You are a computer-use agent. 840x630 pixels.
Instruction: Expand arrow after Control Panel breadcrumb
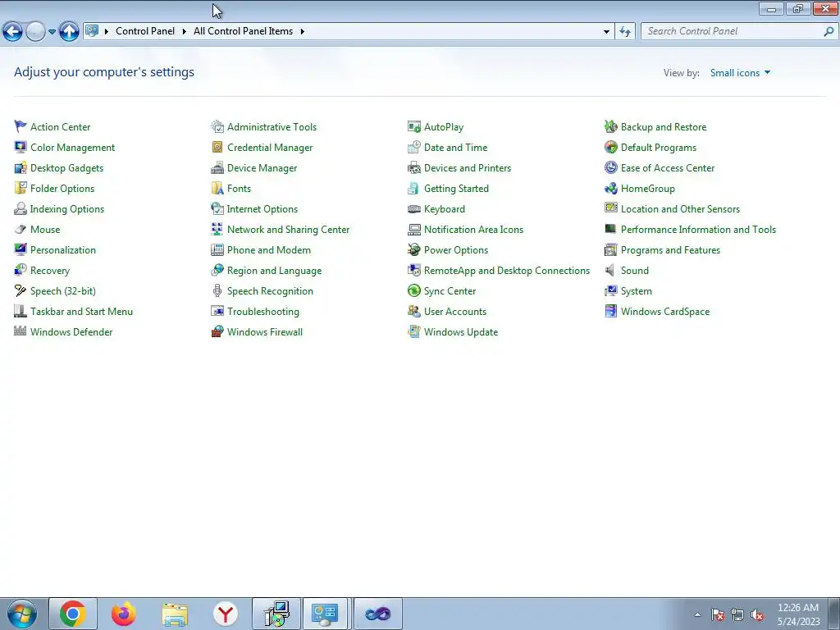tap(184, 31)
